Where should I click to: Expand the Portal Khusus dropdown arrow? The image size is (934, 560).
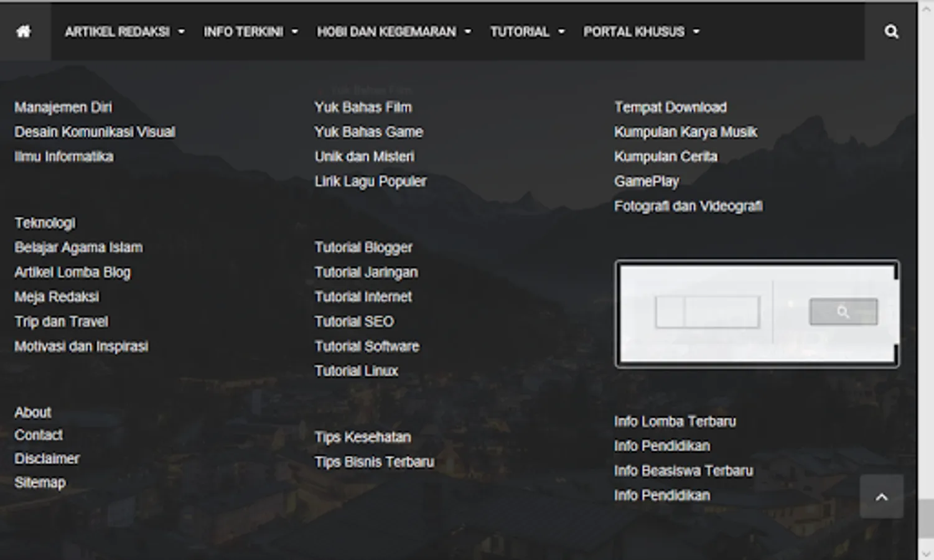696,32
